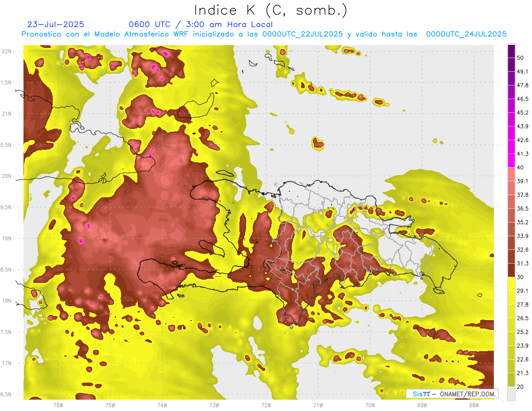Click the "41.3" color scale value

coord(523,154)
